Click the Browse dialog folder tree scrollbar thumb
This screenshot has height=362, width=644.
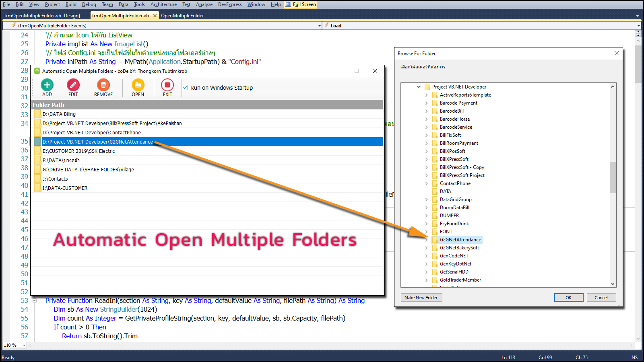pyautogui.click(x=613, y=177)
